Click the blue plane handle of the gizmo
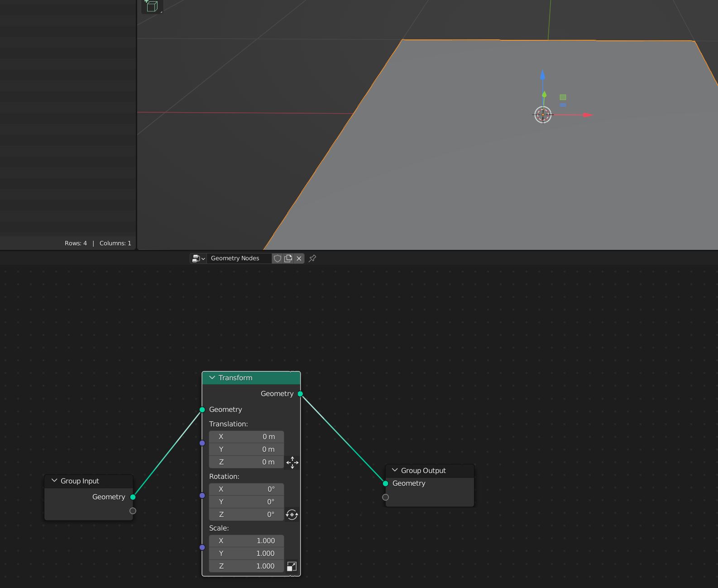The width and height of the screenshot is (718, 588). pos(563,105)
